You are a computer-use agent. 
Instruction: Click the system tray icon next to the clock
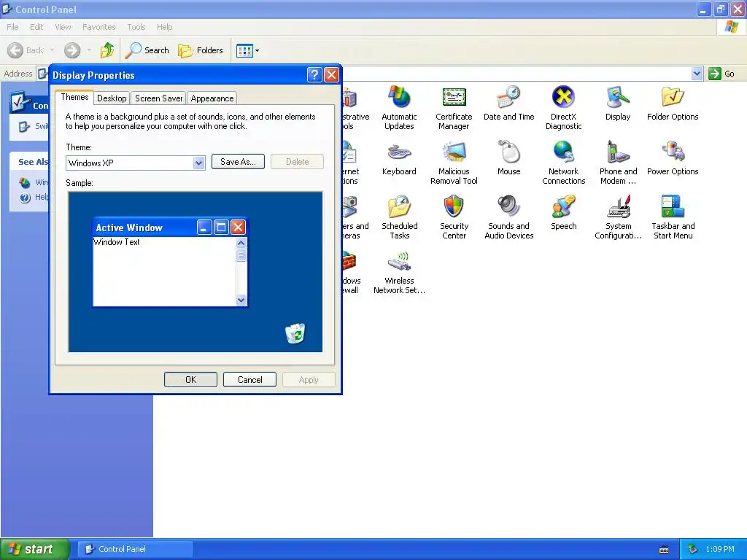point(693,549)
